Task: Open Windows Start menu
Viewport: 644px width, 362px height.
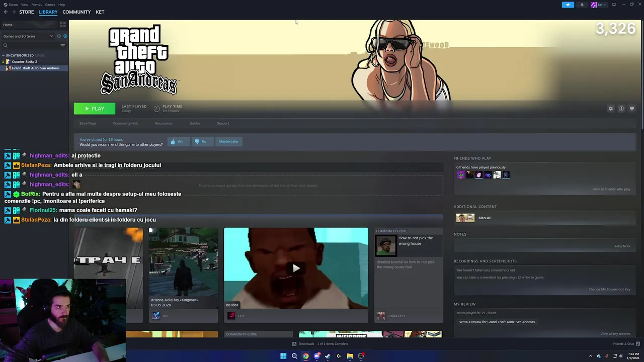Action: (283, 356)
